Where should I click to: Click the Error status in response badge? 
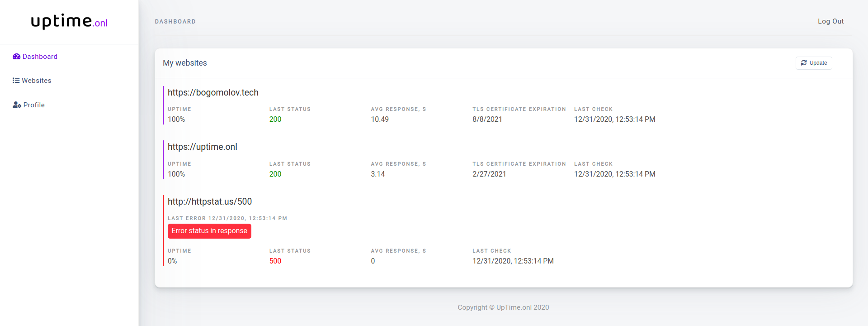209,231
